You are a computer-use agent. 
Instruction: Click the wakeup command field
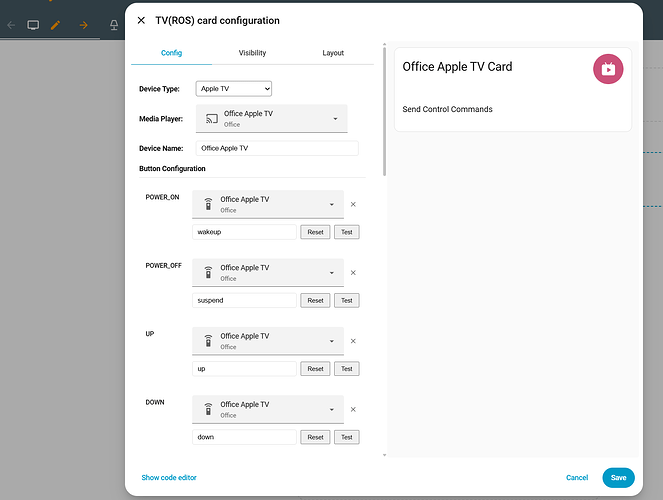244,232
